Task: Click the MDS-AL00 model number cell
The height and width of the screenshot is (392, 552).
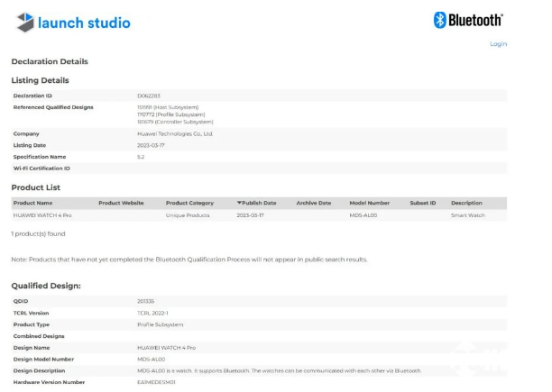Action: [363, 215]
